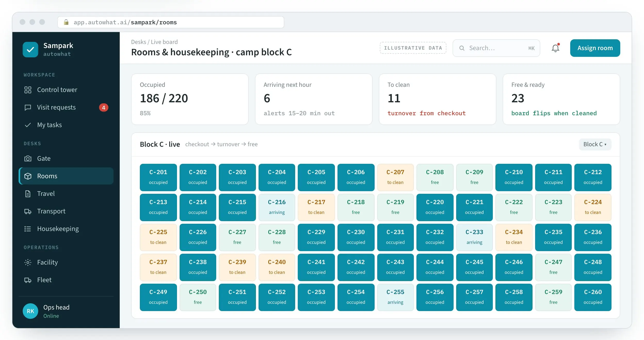Viewport: 644px width, 340px height.
Task: Click the Free & ready 23 card
Action: pos(561,99)
